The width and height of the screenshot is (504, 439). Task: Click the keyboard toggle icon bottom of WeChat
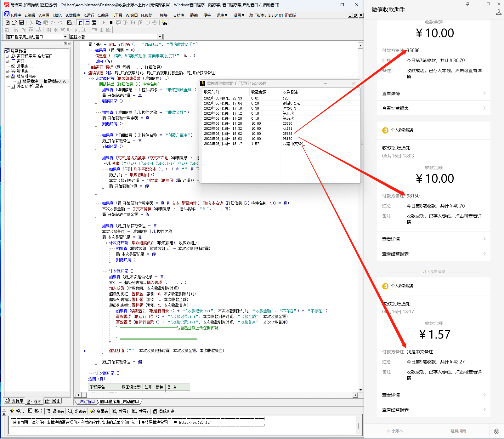pyautogui.click(x=496, y=431)
